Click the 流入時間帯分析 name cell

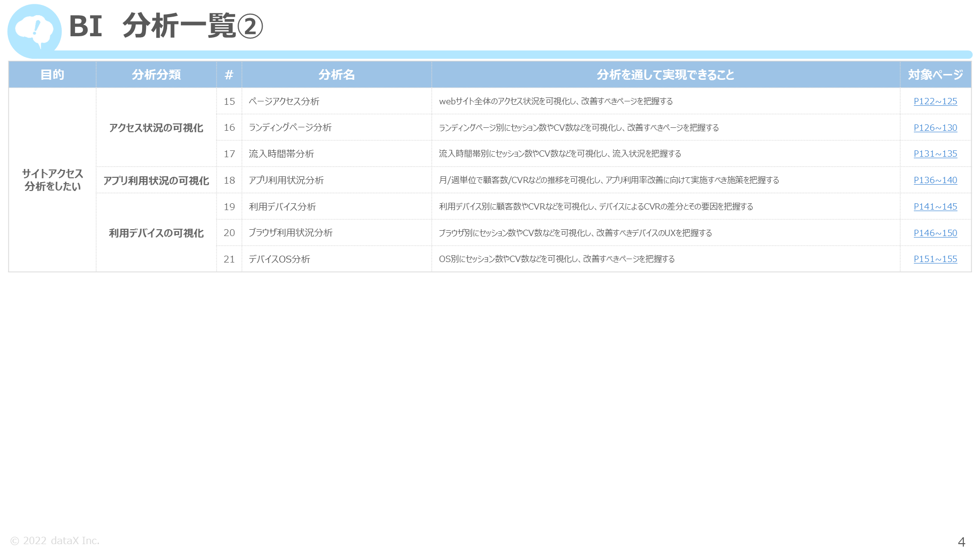(337, 154)
